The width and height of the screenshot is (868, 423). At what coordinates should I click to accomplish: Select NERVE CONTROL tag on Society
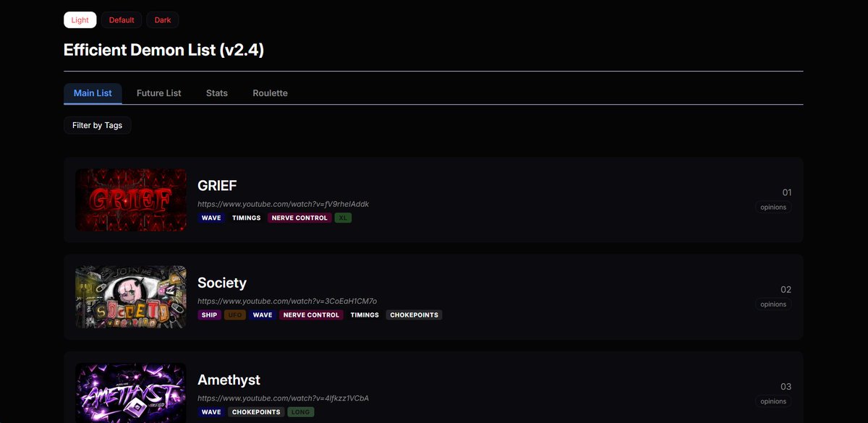tap(311, 315)
